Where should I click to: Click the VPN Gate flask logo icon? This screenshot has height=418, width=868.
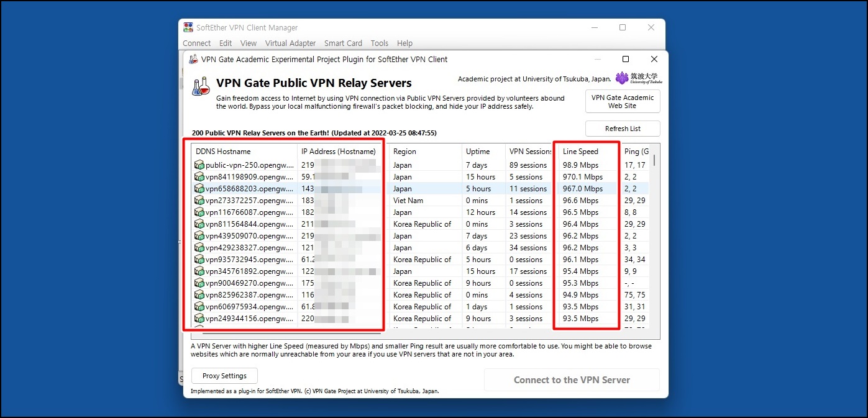(201, 86)
